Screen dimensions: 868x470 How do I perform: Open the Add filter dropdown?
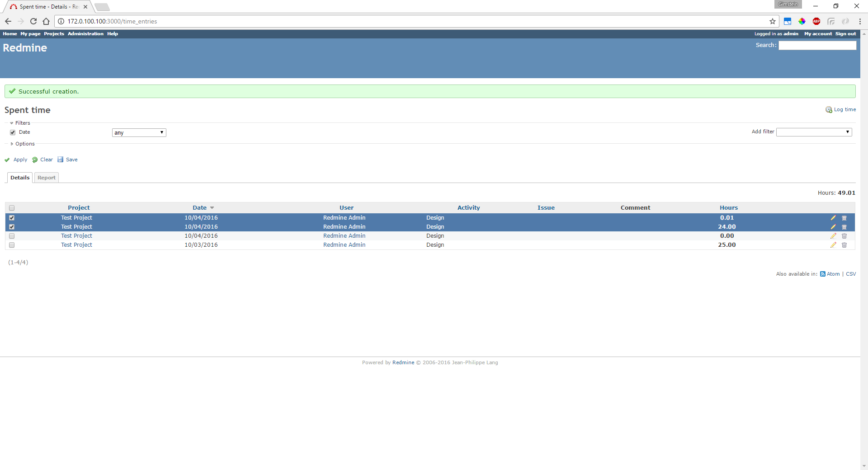[x=814, y=132]
